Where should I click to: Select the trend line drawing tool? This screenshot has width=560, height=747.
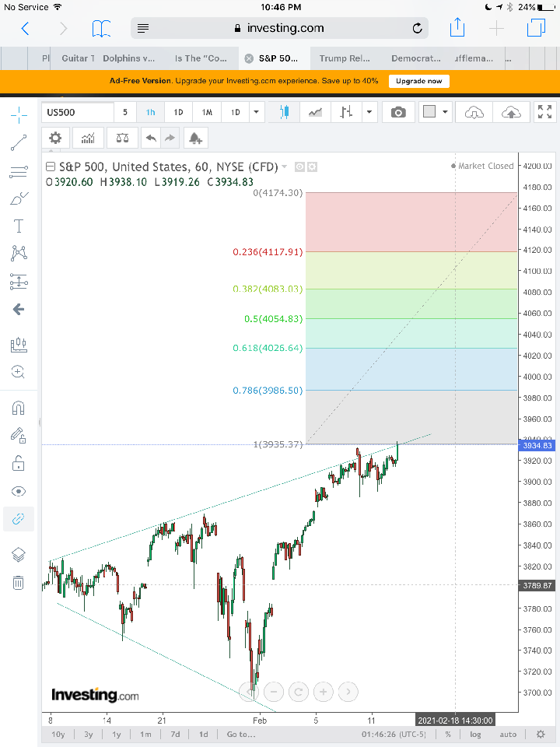(19, 142)
